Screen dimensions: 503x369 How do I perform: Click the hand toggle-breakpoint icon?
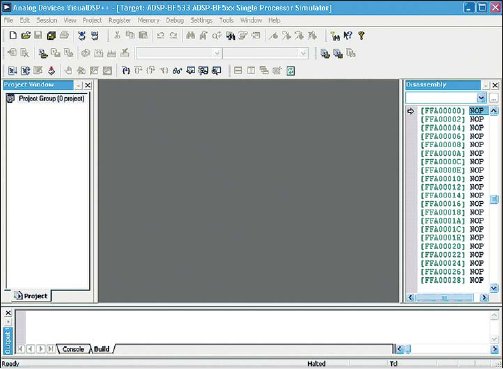tap(68, 71)
